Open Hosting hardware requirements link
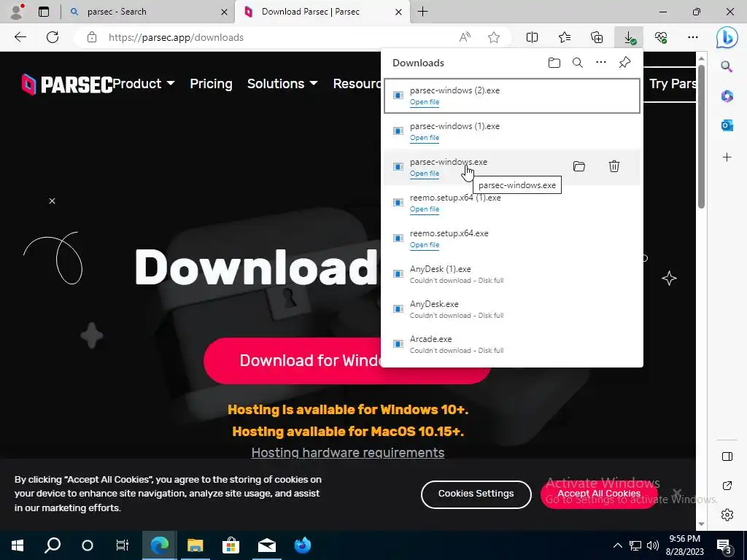Screen dimensions: 747x560 click(x=348, y=452)
